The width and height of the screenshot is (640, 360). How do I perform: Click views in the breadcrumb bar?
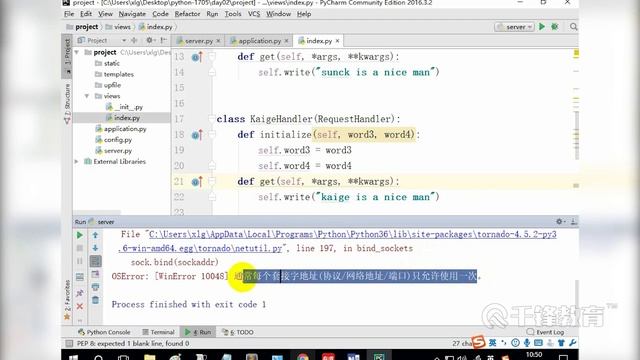122,27
